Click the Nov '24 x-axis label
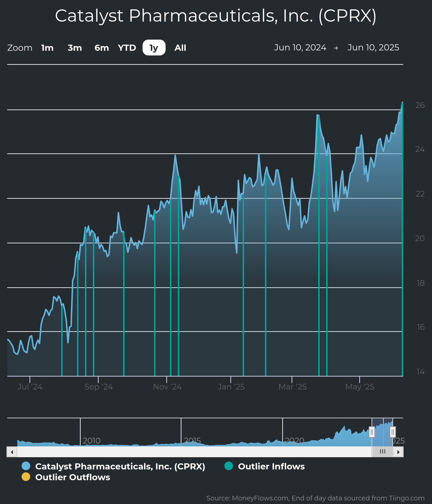Image resolution: width=432 pixels, height=504 pixels. (x=167, y=387)
